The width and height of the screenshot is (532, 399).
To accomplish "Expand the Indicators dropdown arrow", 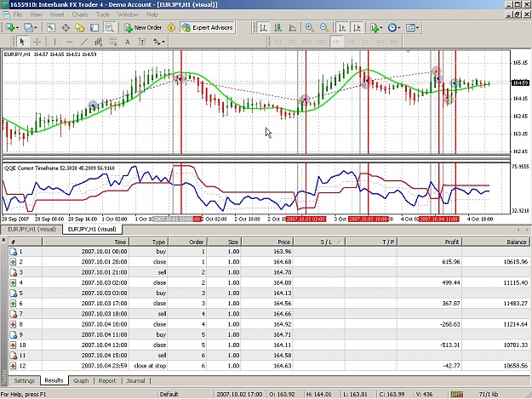I will (x=381, y=28).
